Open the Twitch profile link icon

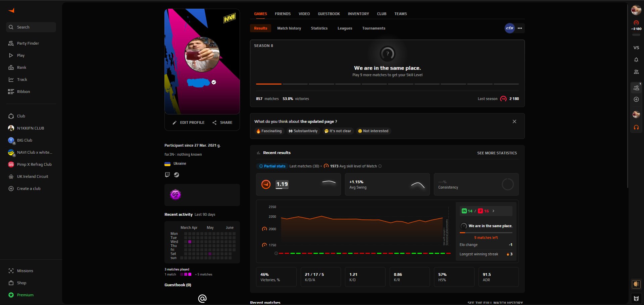(167, 175)
